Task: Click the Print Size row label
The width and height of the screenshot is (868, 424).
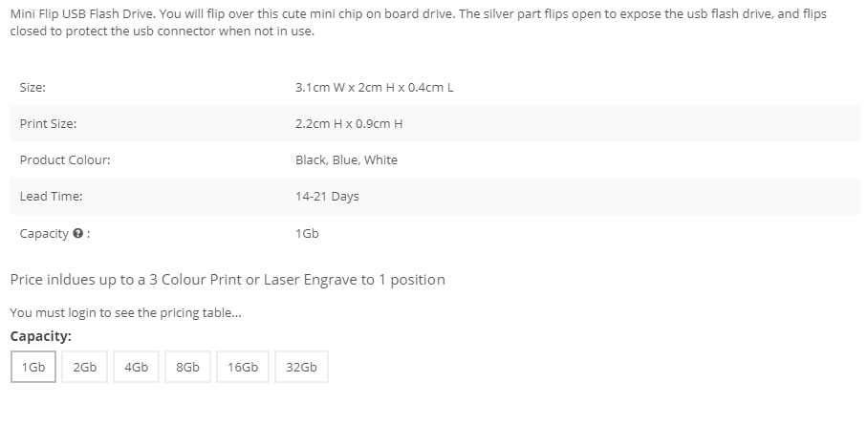Action: click(x=48, y=124)
